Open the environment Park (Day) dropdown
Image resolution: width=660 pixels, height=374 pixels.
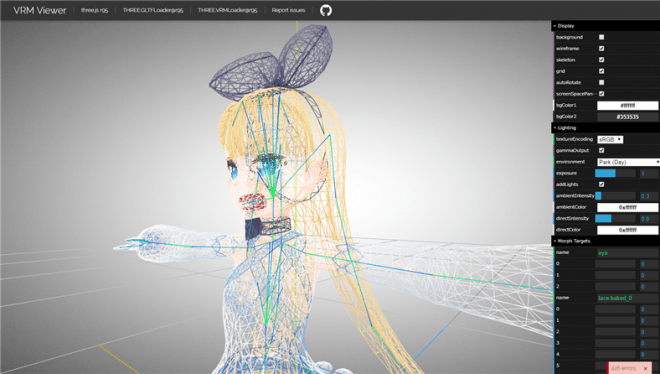(x=628, y=162)
